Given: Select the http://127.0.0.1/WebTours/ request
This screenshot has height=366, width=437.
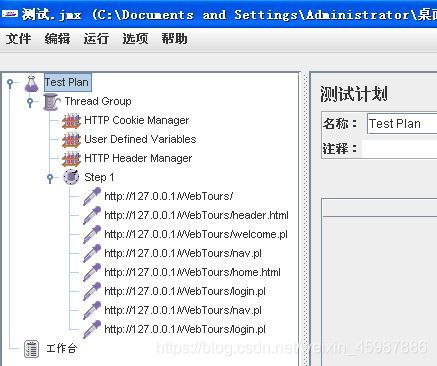Looking at the screenshot, I should coord(169,196).
